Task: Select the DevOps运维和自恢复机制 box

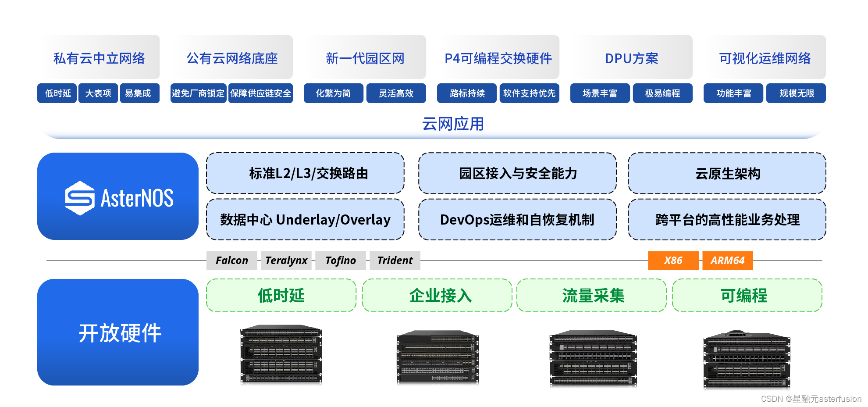Action: point(517,219)
